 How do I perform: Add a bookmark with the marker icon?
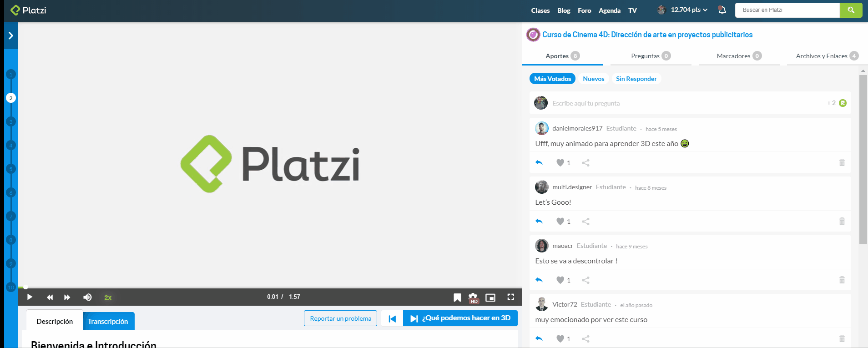coord(457,298)
